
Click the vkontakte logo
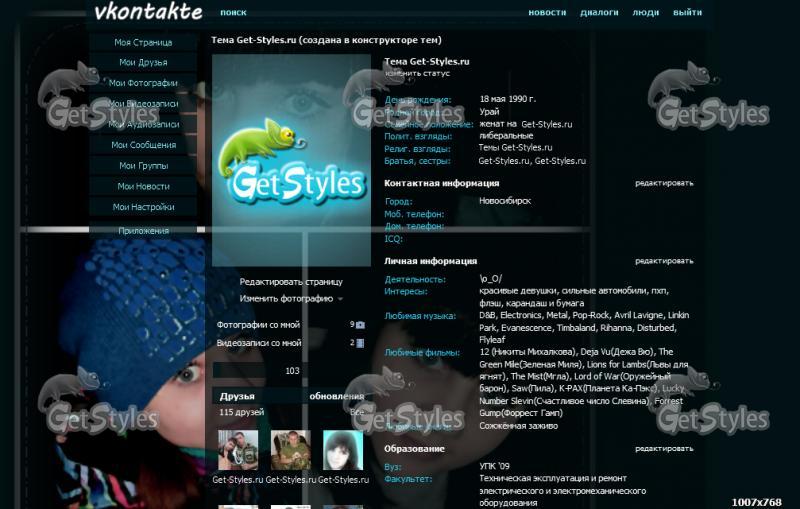coord(148,12)
